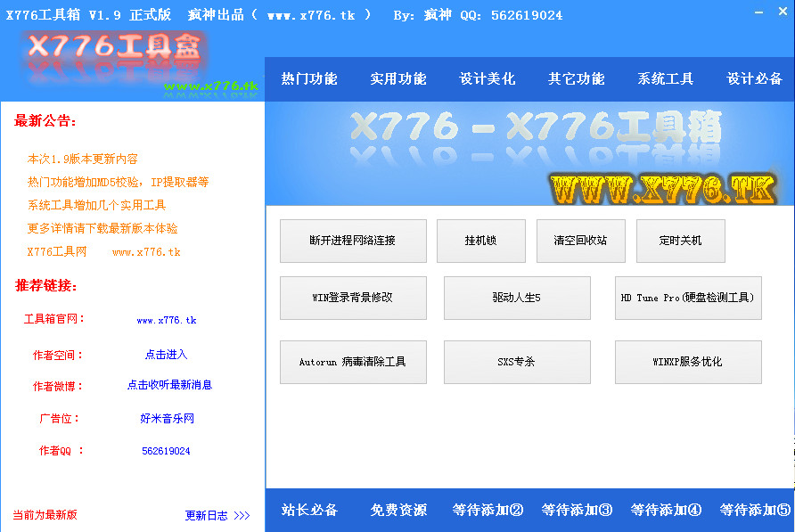Launch HD Tune Pro 硬盘检测工具
795x532 pixels.
pyautogui.click(x=688, y=298)
